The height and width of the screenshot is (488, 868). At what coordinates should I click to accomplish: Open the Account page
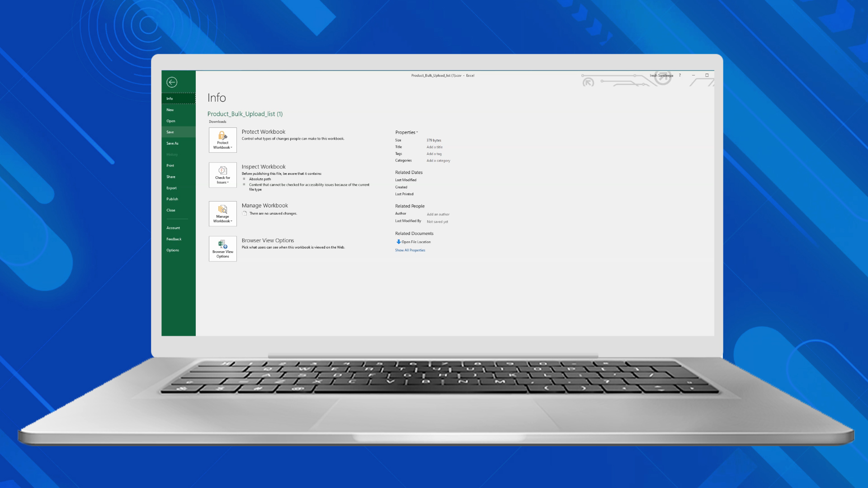click(173, 228)
